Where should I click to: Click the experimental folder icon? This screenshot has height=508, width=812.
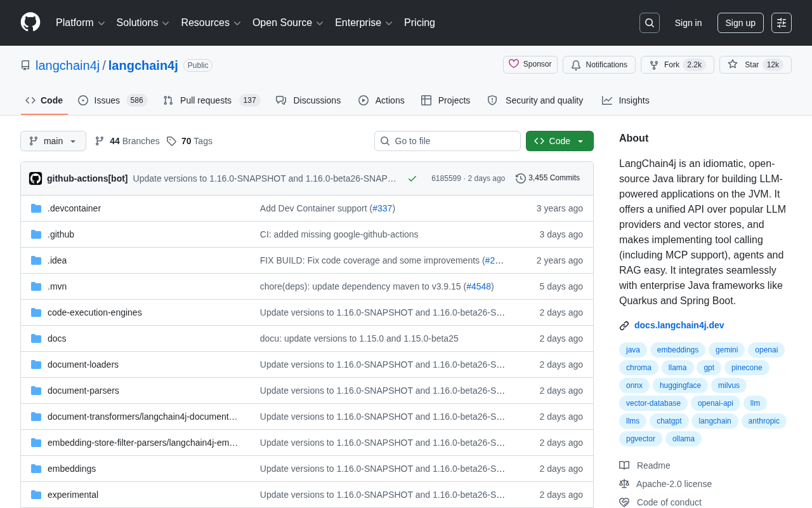(36, 495)
